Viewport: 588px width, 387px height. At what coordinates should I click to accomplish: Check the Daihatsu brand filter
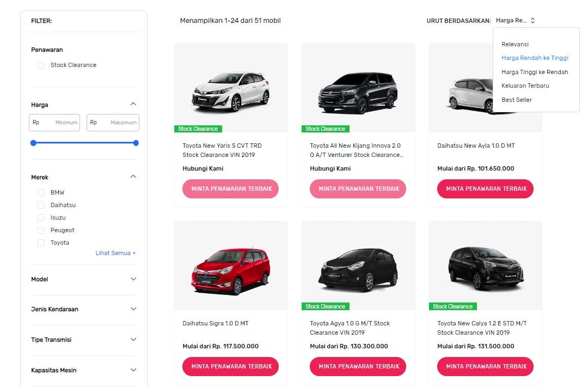pos(41,205)
